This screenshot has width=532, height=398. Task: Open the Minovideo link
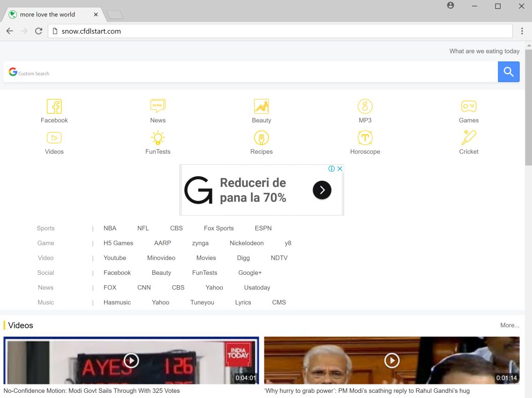[x=161, y=258]
